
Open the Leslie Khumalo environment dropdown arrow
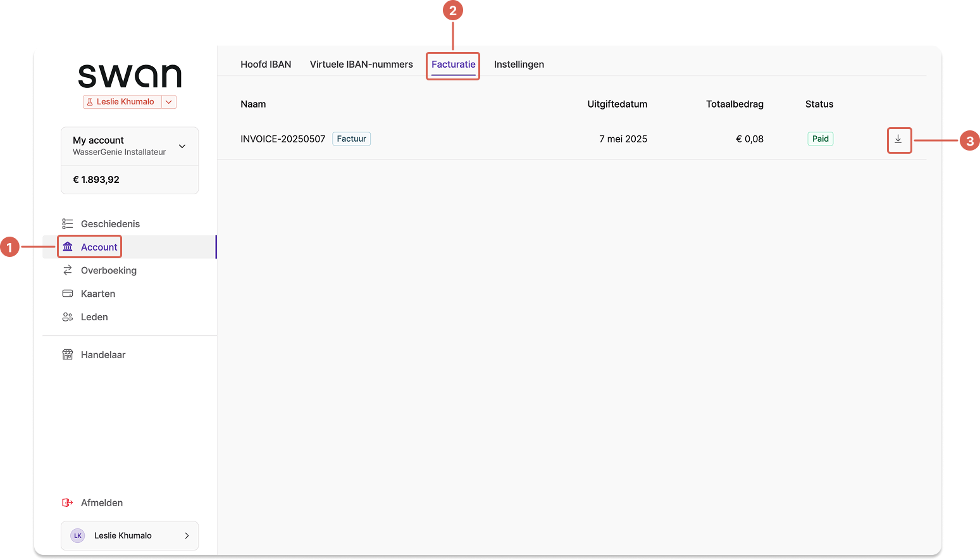[x=169, y=102]
